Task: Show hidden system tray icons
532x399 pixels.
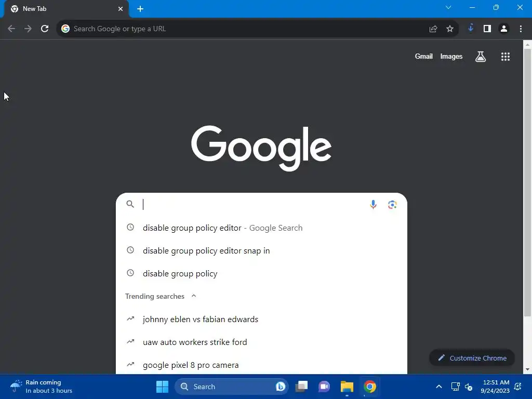Action: pos(439,387)
